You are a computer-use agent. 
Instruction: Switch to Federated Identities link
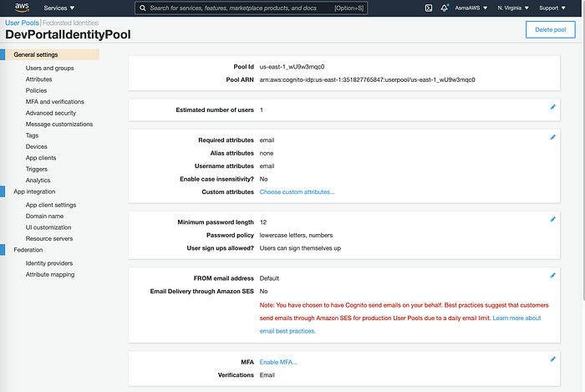pyautogui.click(x=70, y=23)
